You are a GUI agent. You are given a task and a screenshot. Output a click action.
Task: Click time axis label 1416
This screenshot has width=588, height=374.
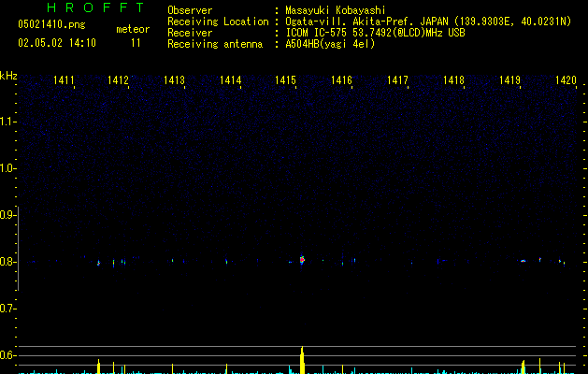(341, 80)
